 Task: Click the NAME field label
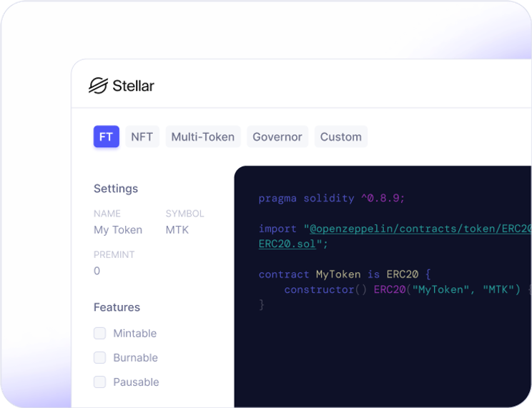click(x=107, y=214)
